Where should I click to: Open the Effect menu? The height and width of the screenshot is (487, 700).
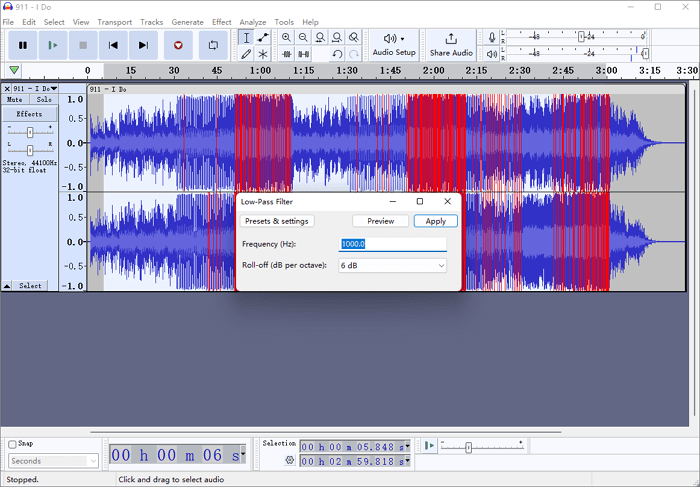point(221,22)
